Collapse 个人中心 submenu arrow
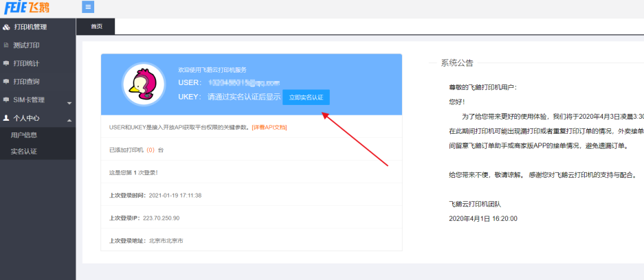This screenshot has height=280, width=644. (69, 120)
